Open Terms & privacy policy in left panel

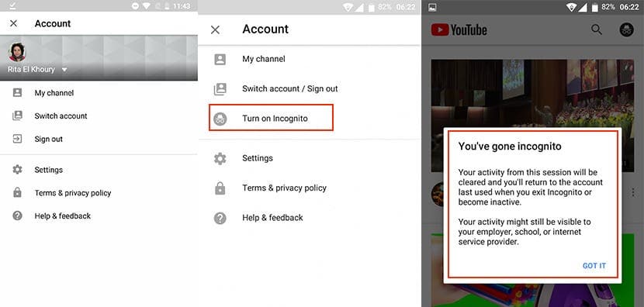[x=73, y=193]
